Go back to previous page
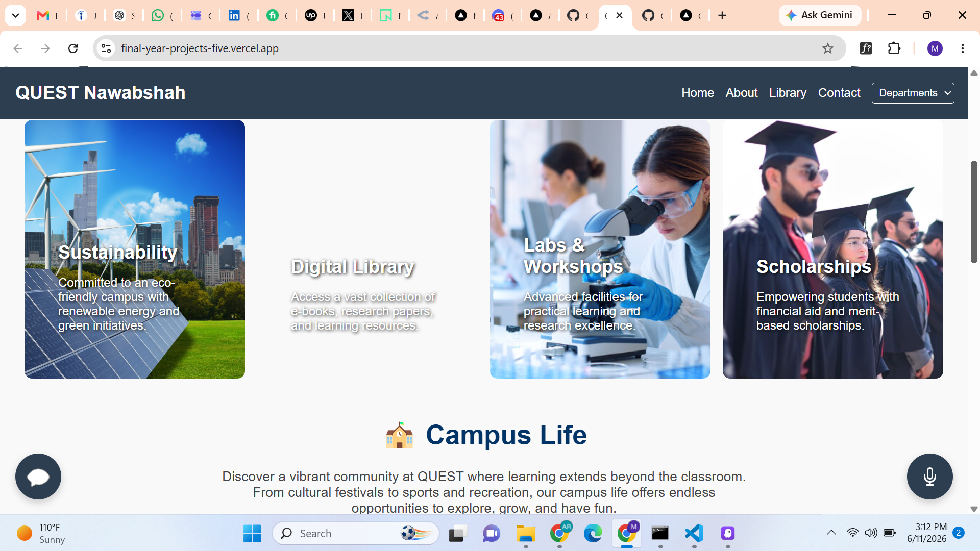Screen dimensions: 980x551 click(x=18, y=48)
